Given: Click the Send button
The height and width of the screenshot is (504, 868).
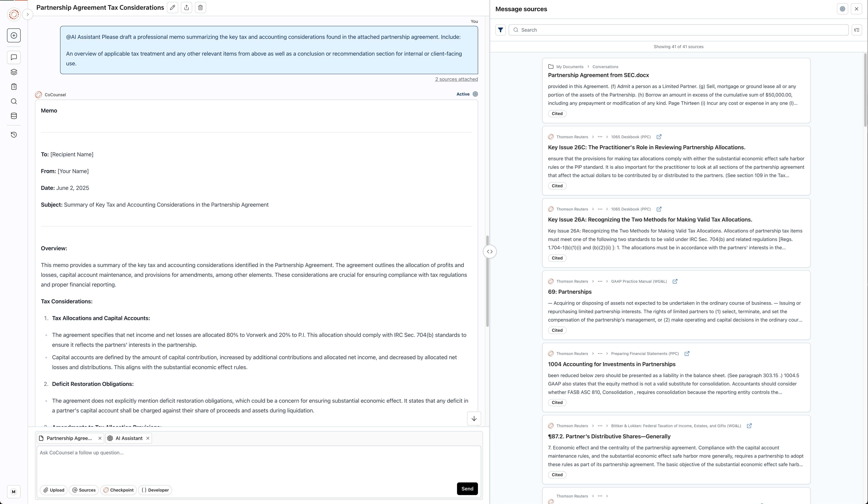Looking at the screenshot, I should (467, 488).
